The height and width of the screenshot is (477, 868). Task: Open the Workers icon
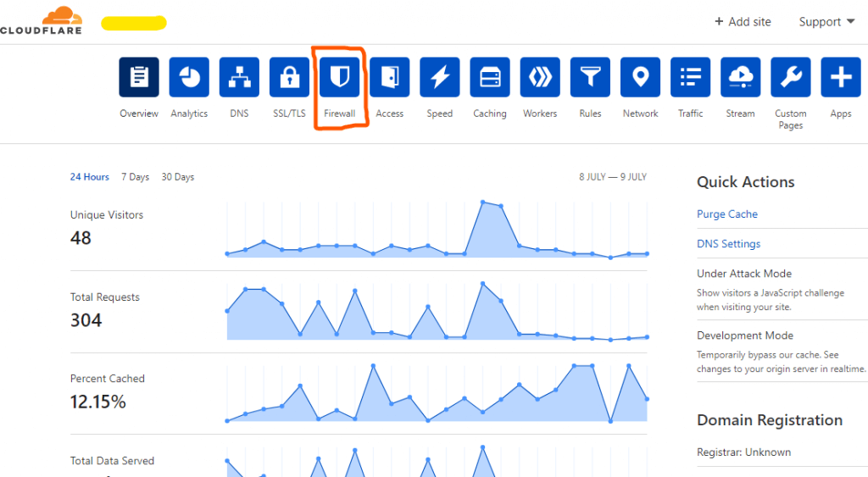(x=540, y=78)
